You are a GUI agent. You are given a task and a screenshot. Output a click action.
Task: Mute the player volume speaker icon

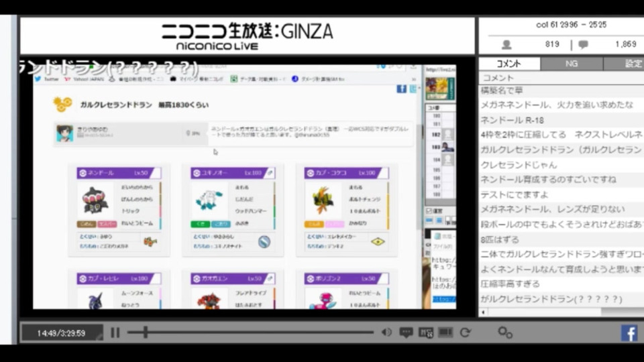pos(386,332)
